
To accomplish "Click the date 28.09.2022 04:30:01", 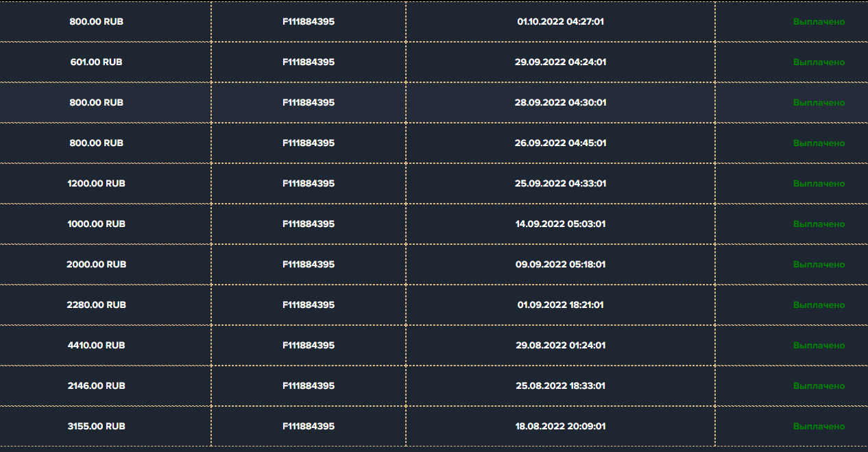I will 560,102.
